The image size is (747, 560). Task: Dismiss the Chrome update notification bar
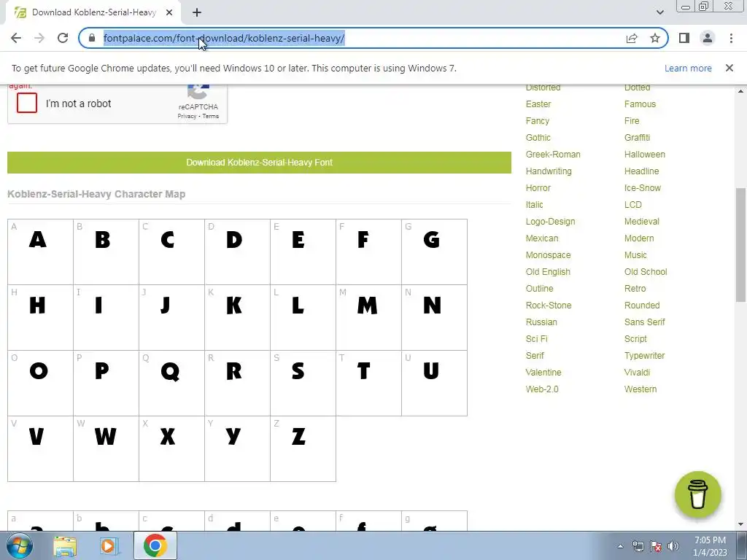coord(729,68)
